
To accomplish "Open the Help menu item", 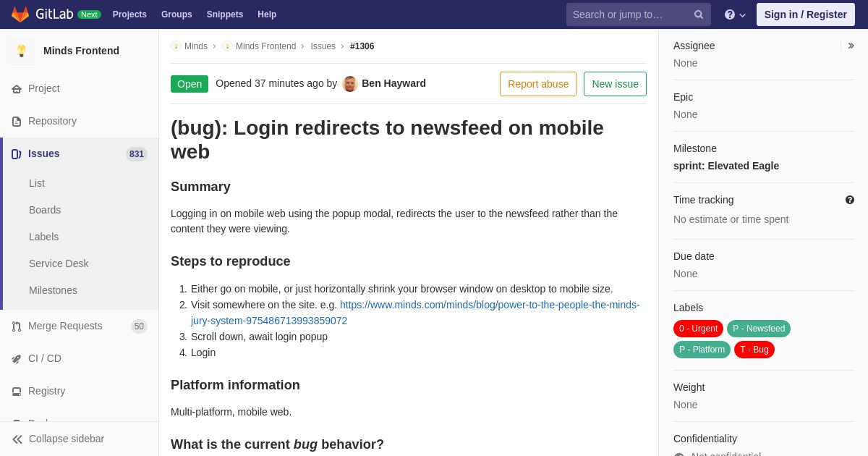I will [267, 14].
